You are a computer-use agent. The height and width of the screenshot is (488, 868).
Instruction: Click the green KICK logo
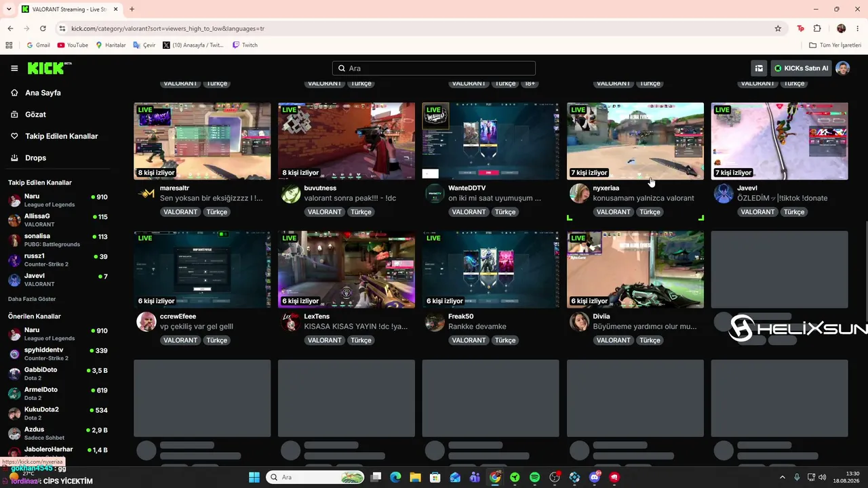coord(49,68)
